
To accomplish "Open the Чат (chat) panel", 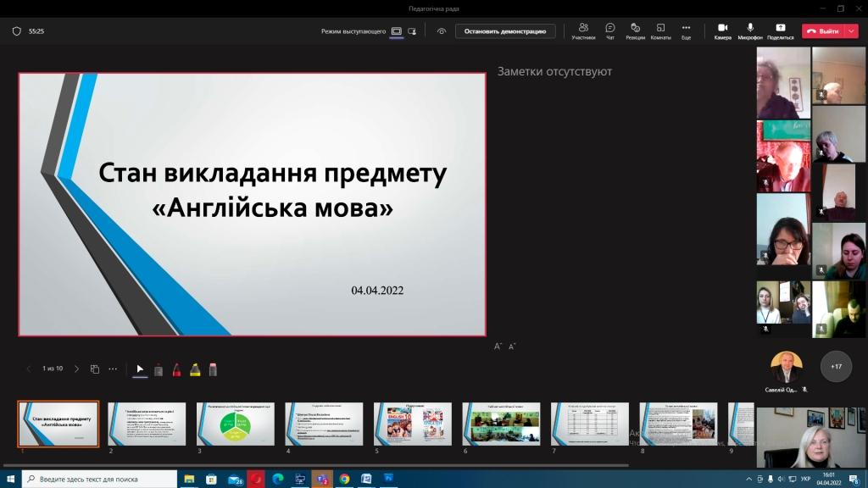I will click(x=610, y=30).
